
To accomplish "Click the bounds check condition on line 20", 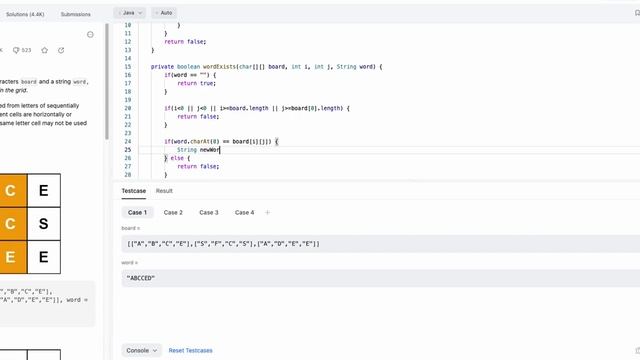I will (x=257, y=108).
